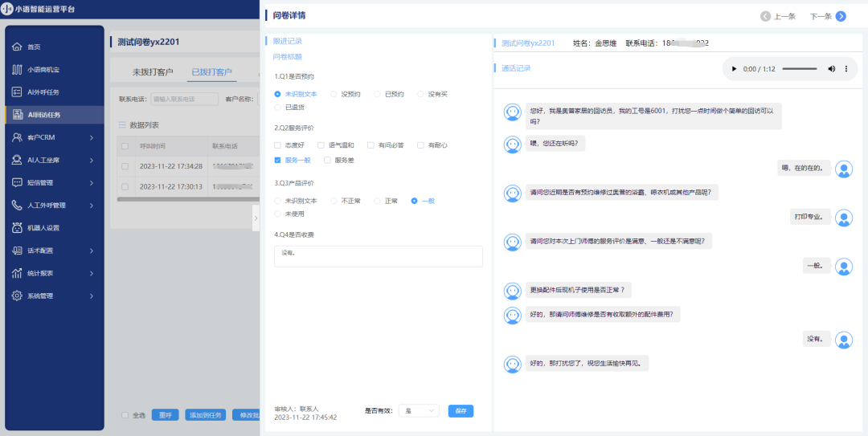Expand 人工外呼管理 submenu chevron
Viewport: 868px width, 436px height.
(x=92, y=206)
